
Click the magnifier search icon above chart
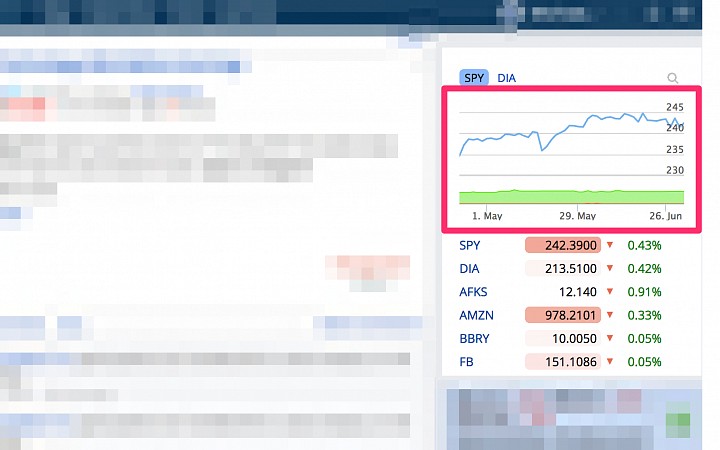[672, 78]
